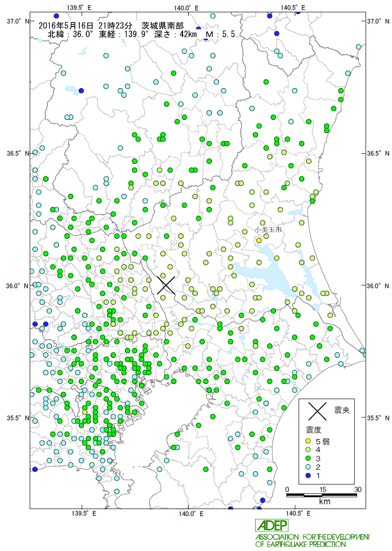
Task: Click the 茨城県南部 region name in the title
Action: tap(163, 25)
